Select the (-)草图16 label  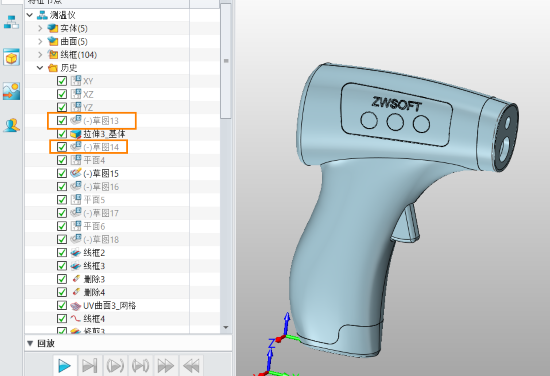point(101,187)
